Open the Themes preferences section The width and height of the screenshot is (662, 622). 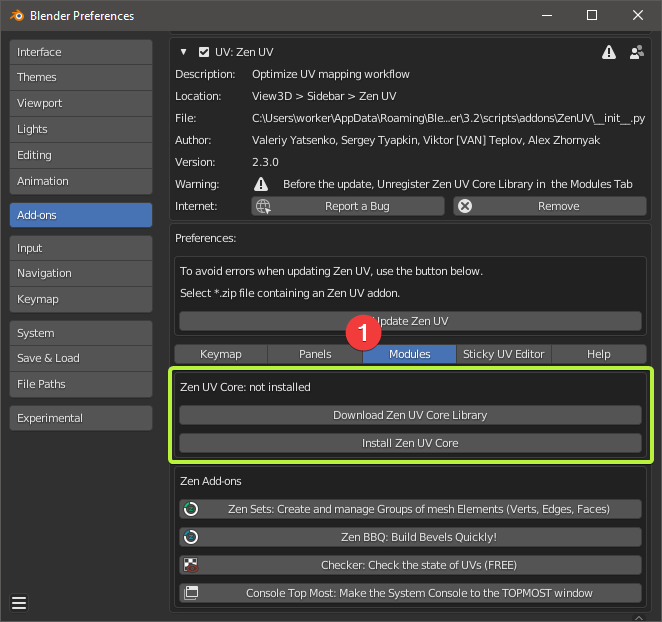click(x=80, y=77)
